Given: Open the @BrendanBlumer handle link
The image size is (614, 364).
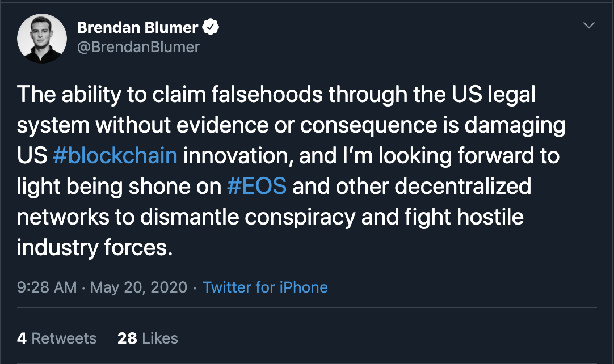Looking at the screenshot, I should [x=138, y=46].
